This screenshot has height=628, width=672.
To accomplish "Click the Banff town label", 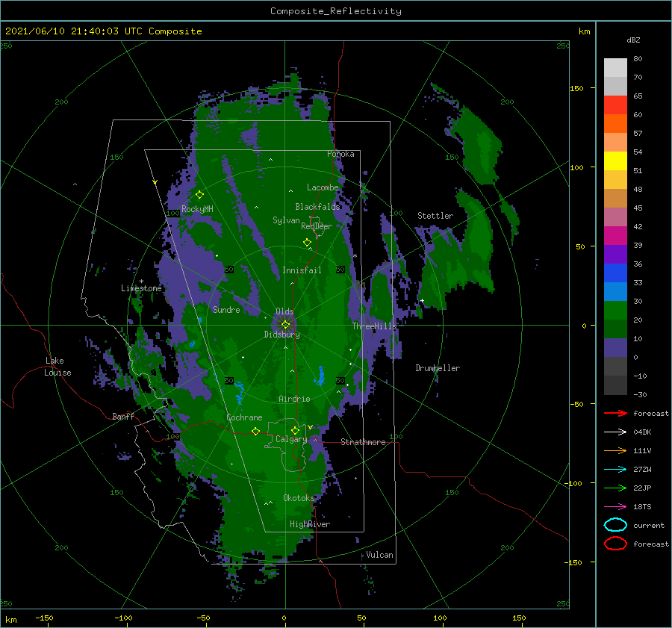I will (123, 416).
